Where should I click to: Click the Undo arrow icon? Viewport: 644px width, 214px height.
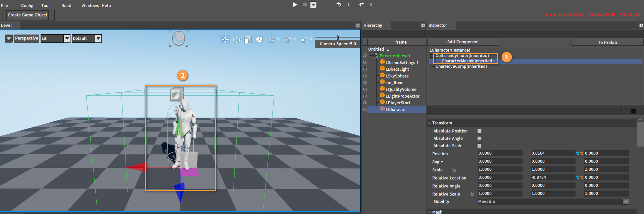(339, 5)
